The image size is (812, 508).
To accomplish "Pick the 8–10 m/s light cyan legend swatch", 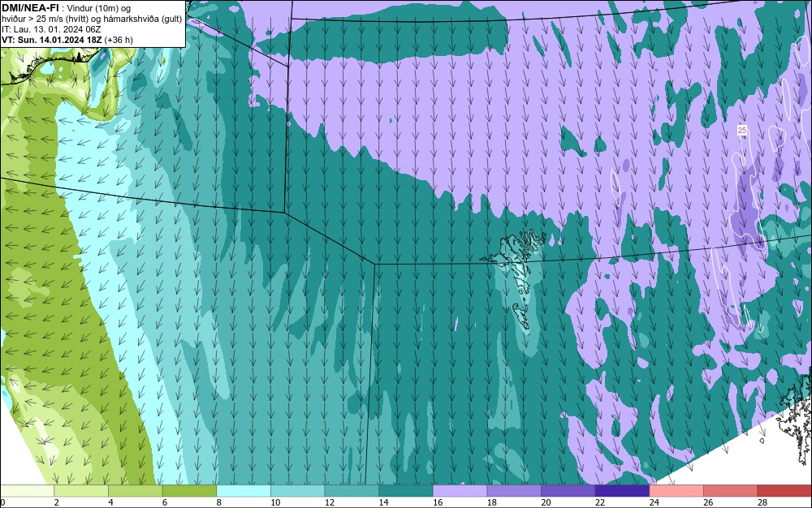I will tap(244, 491).
